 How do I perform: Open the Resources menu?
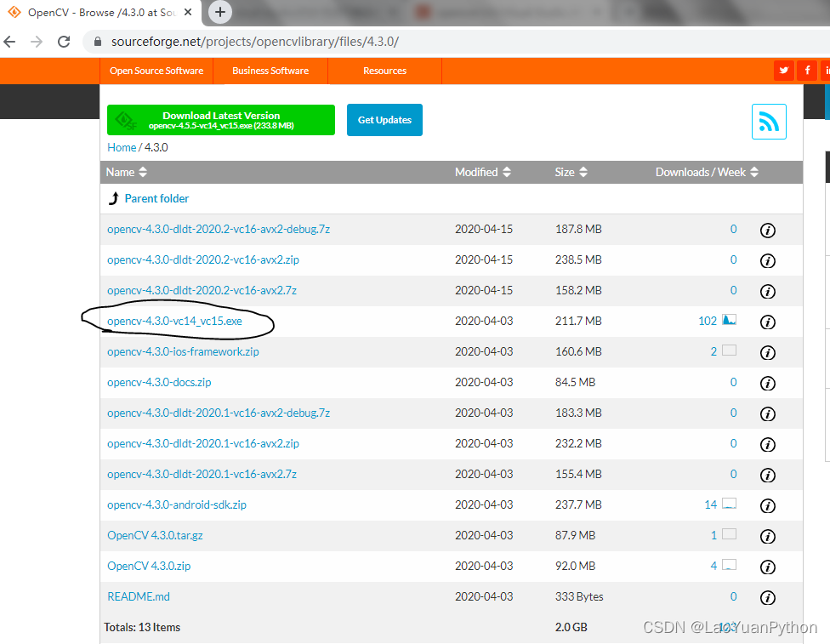point(385,71)
